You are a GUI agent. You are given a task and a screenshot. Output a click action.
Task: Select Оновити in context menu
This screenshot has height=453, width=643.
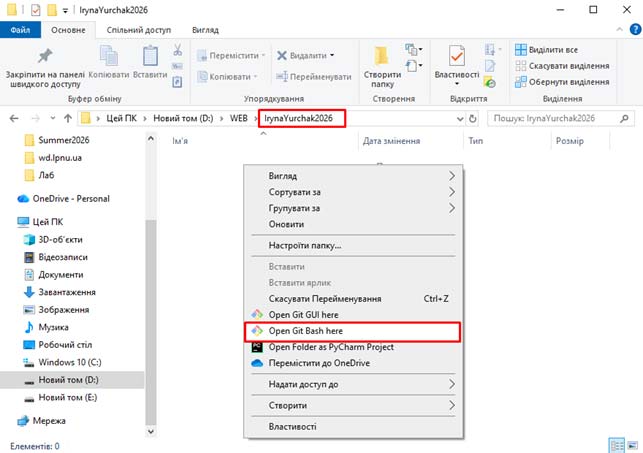353,224
